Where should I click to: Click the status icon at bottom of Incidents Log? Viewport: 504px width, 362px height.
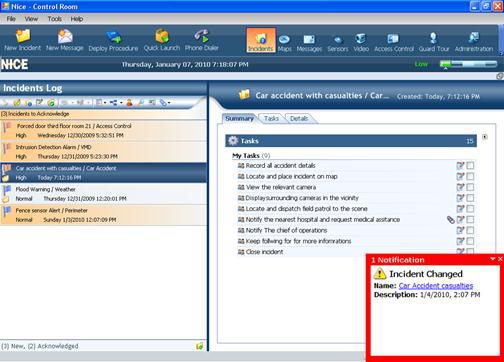click(x=200, y=346)
